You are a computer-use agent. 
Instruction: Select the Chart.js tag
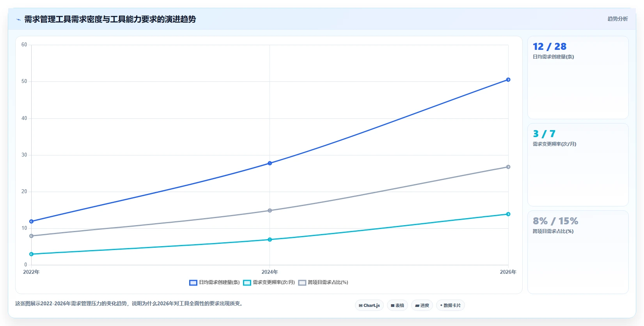[369, 305]
